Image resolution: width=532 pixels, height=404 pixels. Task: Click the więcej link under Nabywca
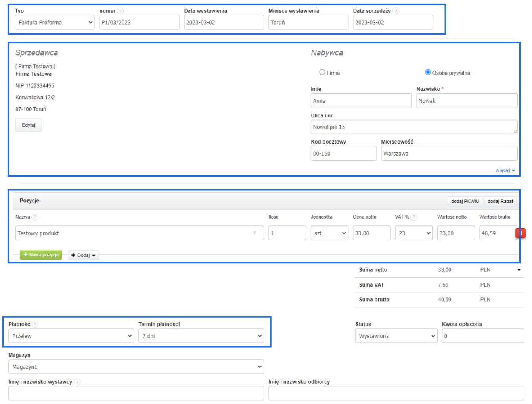(505, 170)
